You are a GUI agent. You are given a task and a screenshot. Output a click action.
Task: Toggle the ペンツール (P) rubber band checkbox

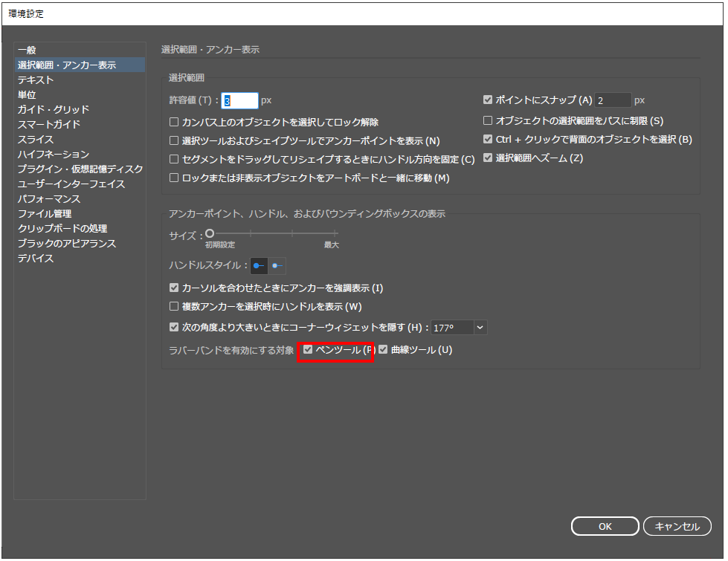point(308,350)
